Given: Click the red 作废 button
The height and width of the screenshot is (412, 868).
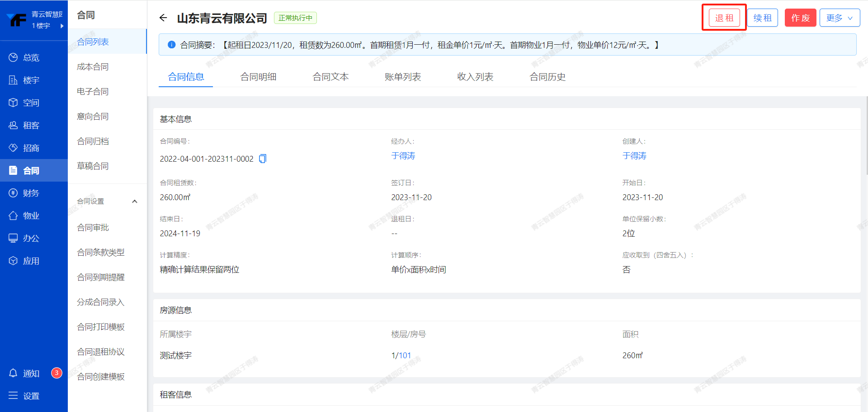Looking at the screenshot, I should pos(800,18).
